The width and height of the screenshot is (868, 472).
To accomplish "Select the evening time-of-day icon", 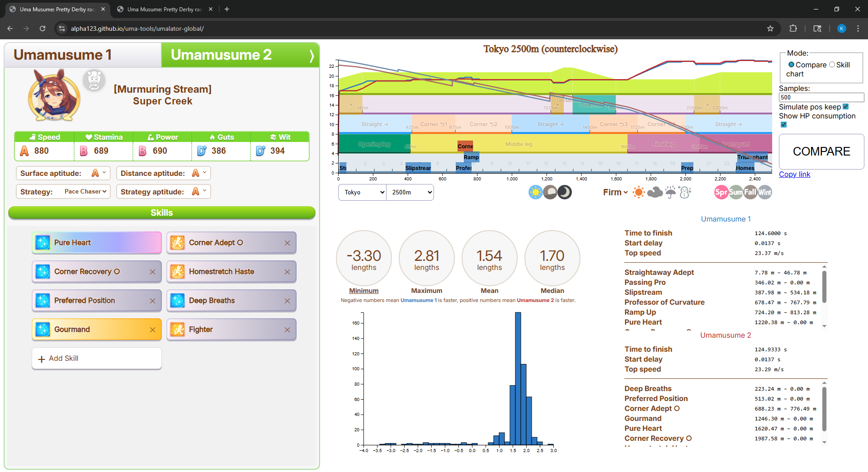I will (x=550, y=192).
